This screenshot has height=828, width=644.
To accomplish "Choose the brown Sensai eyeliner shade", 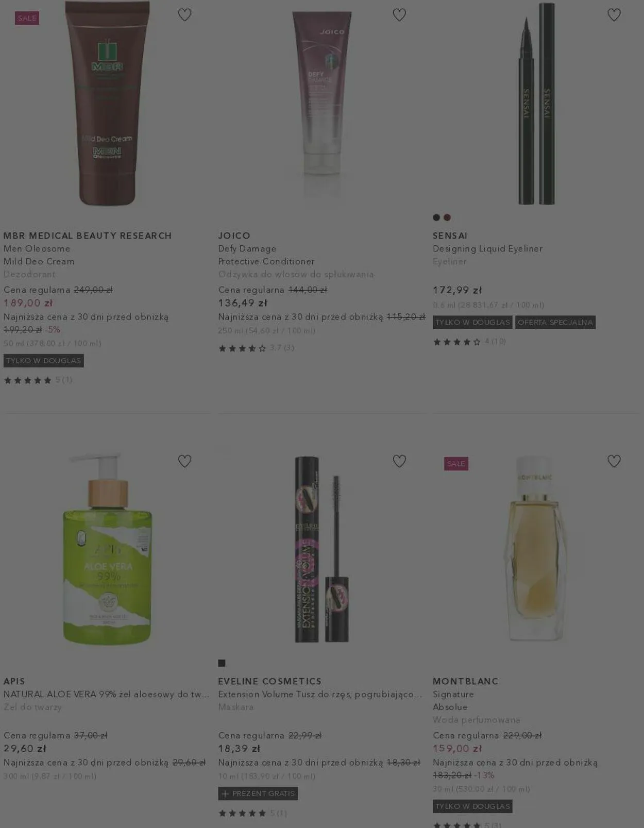I will (x=447, y=217).
